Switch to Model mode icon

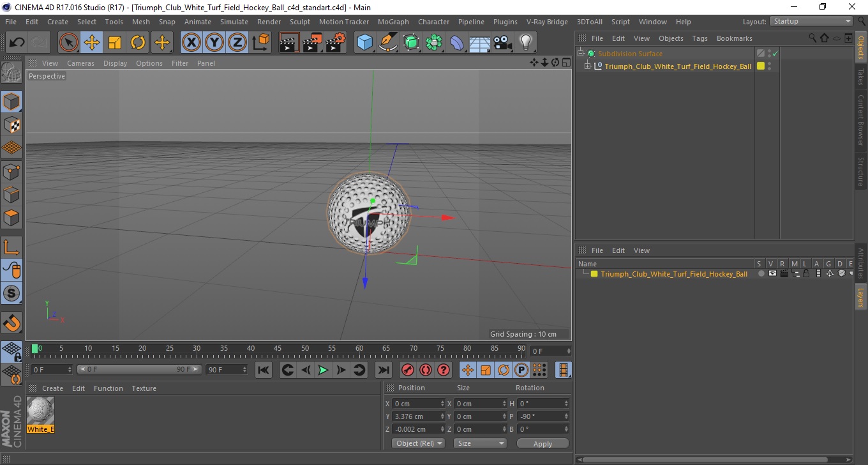12,102
